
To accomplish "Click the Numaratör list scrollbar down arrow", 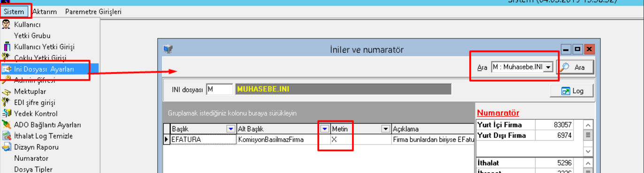I will [588, 151].
